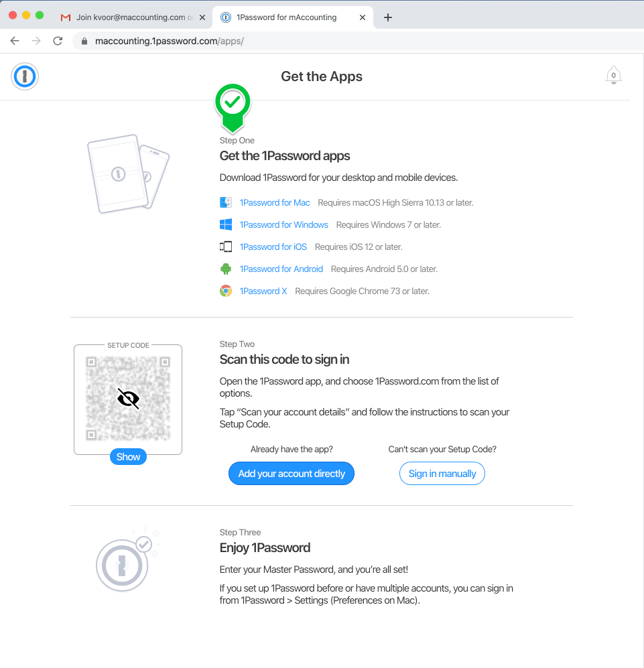
Task: Click the Chrome icon next to 1Password X
Action: click(x=225, y=291)
